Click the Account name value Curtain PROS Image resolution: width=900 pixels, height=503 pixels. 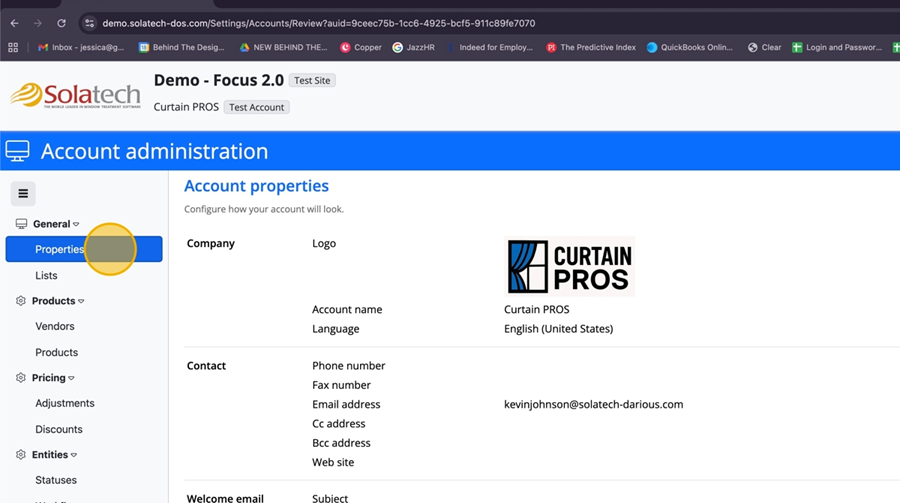537,309
